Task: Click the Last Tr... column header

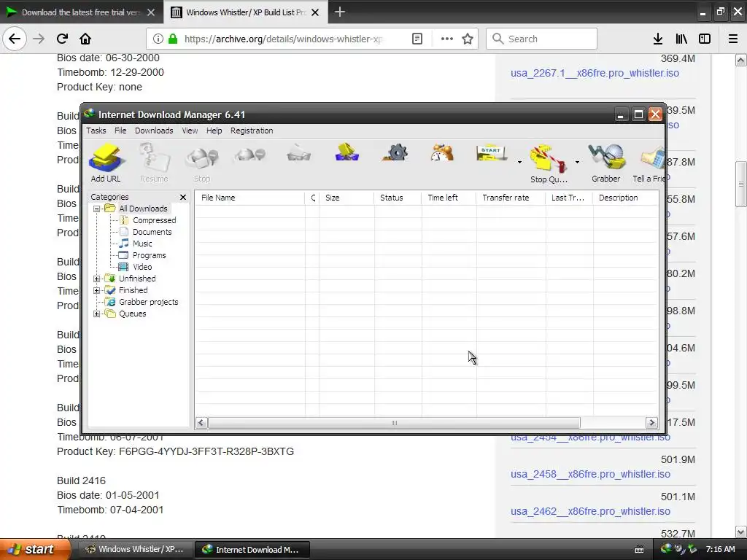Action: pos(569,198)
